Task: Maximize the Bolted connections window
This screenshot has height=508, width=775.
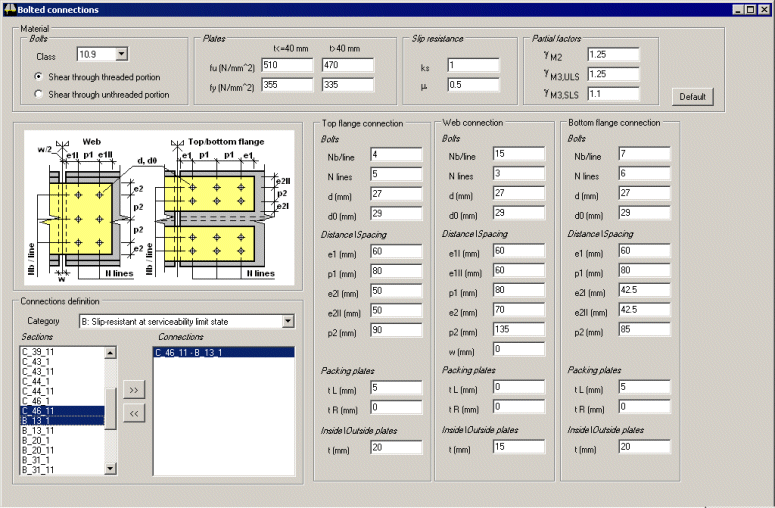Action: (749, 9)
